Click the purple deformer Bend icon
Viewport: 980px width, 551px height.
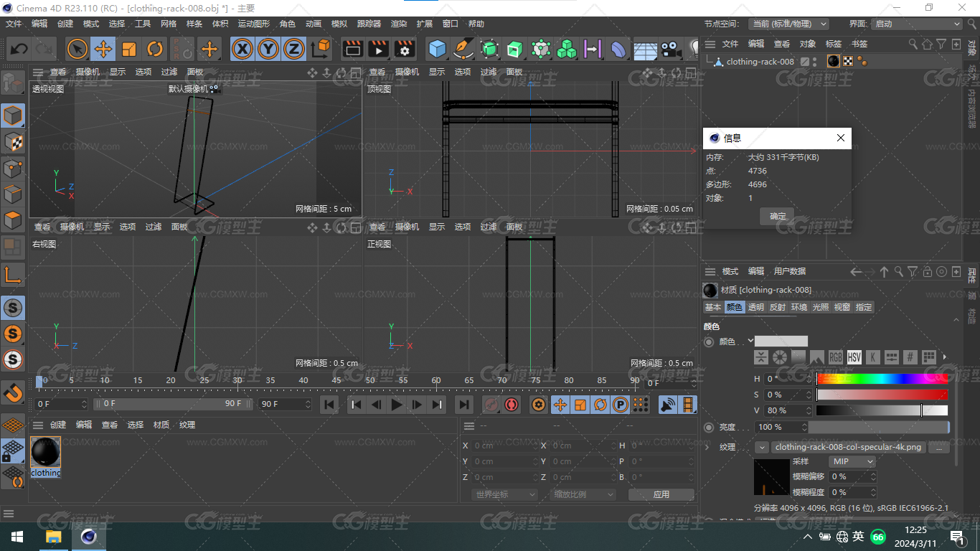tap(618, 49)
